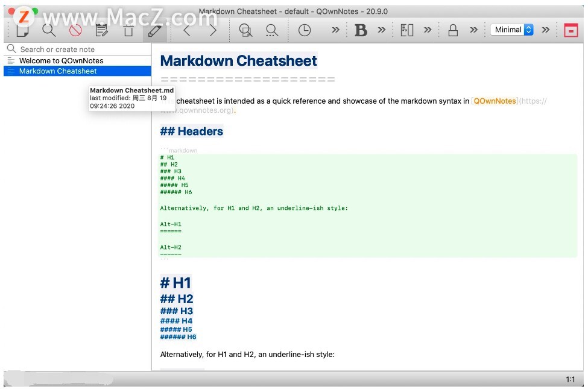
Task: Click the large blue '# H1' heading
Action: (x=175, y=283)
